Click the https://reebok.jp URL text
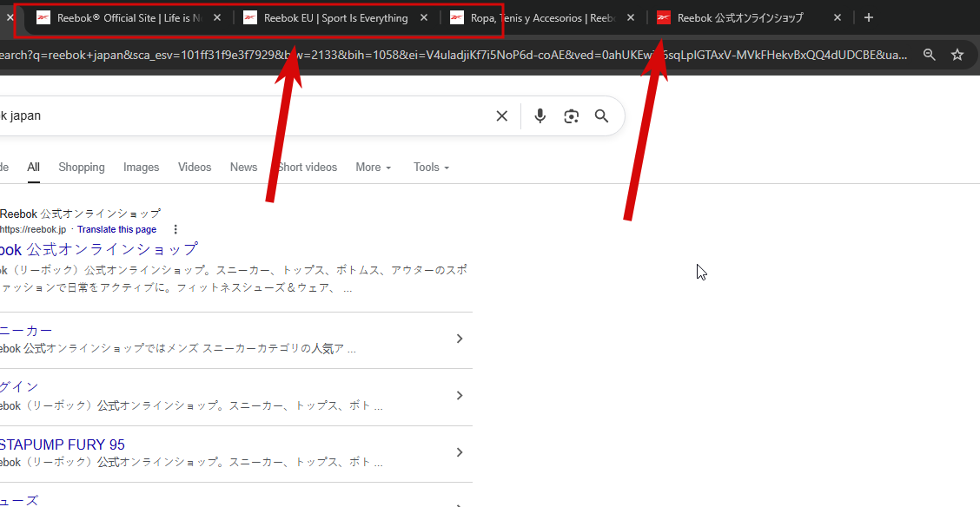Viewport: 980px width, 507px height. [x=32, y=229]
